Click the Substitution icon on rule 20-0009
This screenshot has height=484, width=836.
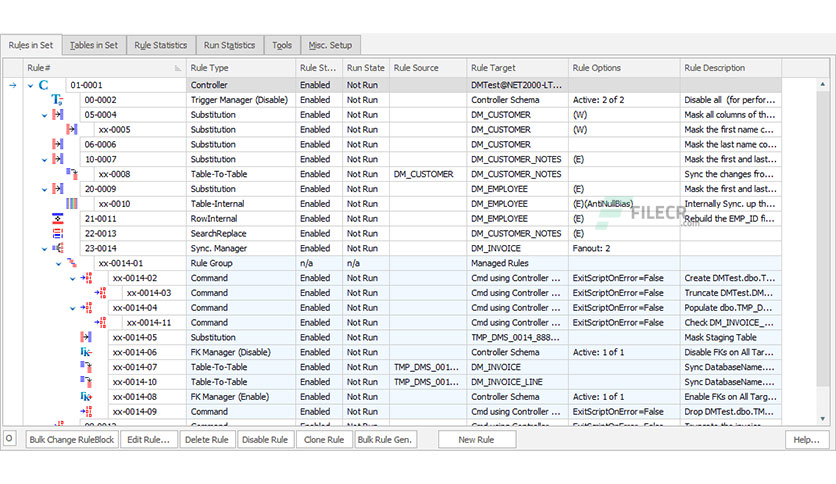pos(58,189)
